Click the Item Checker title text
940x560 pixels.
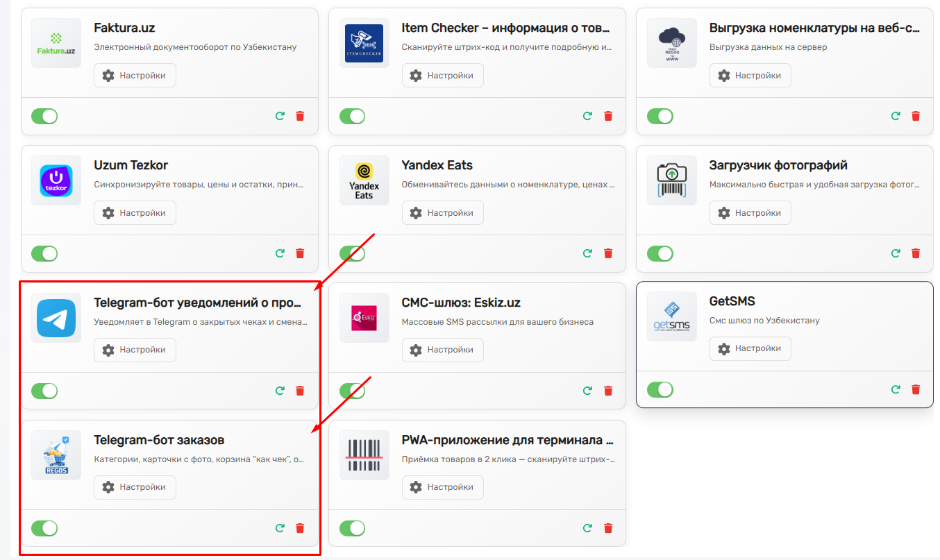[505, 28]
